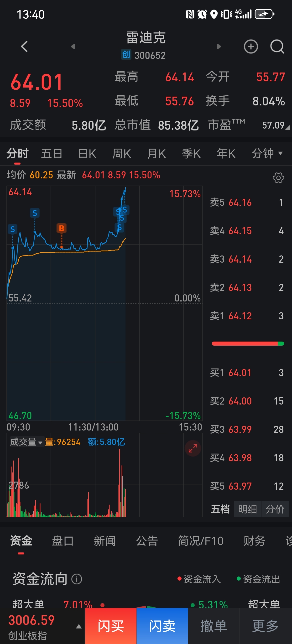Select 买5 price 63.97 row
Image resolution: width=292 pixels, height=644 pixels.
(x=247, y=486)
